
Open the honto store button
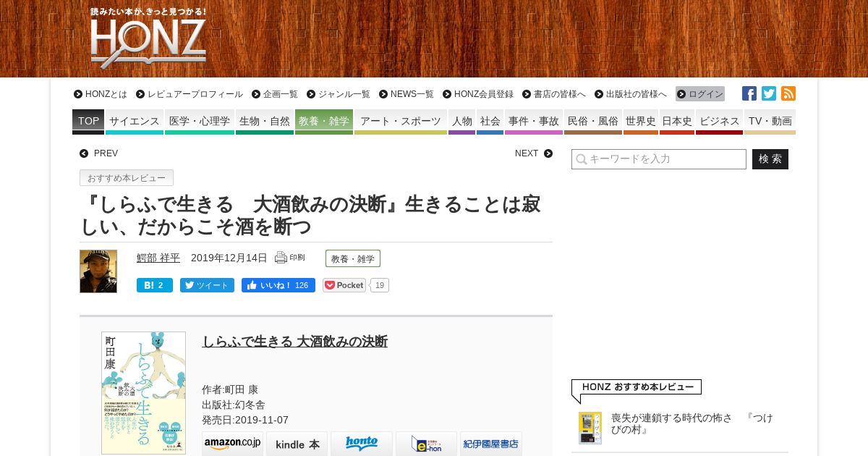pyautogui.click(x=362, y=444)
